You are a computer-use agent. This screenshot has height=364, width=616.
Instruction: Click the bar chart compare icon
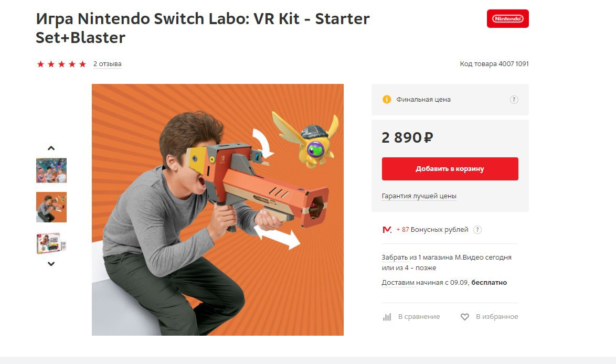[x=387, y=317]
